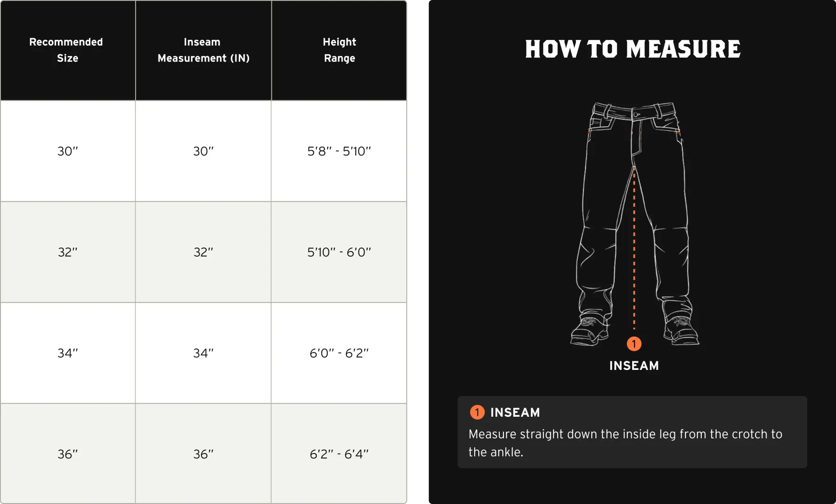836x504 pixels.
Task: Click the HOW TO MEASURE heading
Action: pos(633,49)
